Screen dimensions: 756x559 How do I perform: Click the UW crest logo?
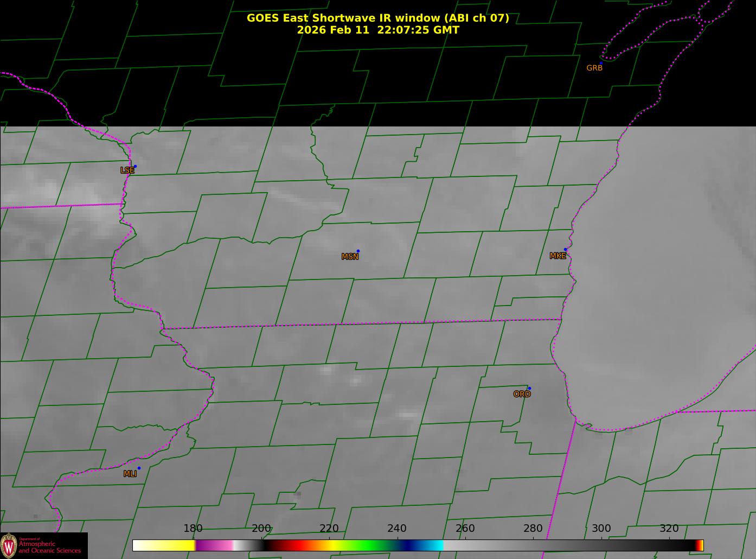point(9,545)
